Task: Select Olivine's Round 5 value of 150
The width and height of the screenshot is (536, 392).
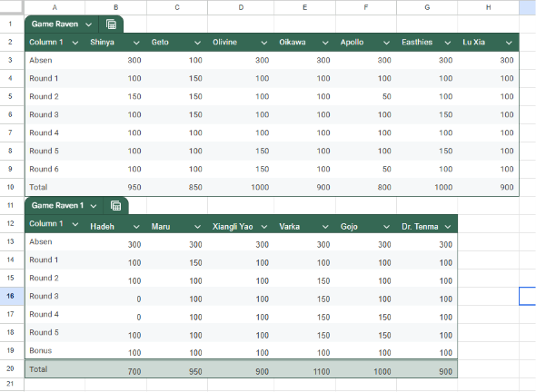Action: coord(241,151)
